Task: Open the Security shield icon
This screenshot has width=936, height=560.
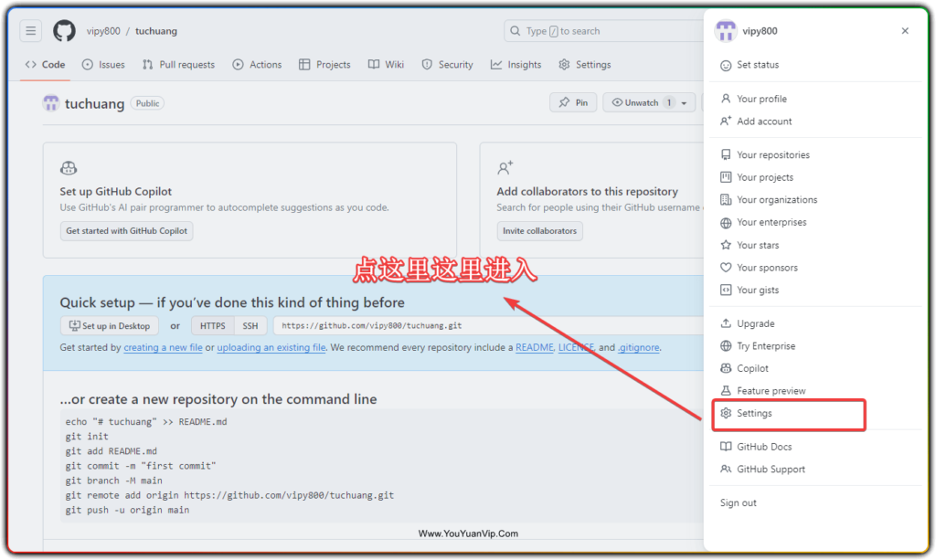Action: (426, 64)
